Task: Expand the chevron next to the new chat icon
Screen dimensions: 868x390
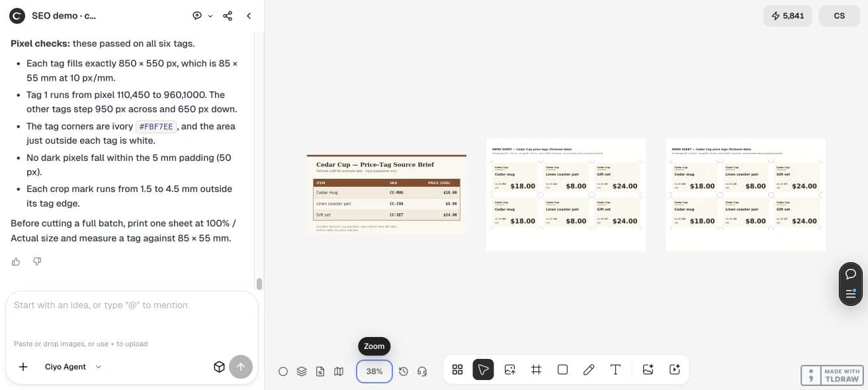Action: pyautogui.click(x=210, y=16)
